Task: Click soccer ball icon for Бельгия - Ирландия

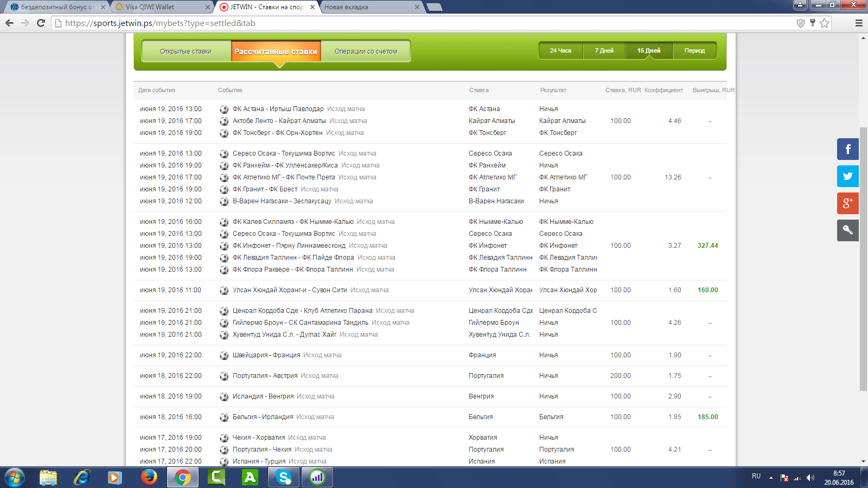Action: [224, 417]
